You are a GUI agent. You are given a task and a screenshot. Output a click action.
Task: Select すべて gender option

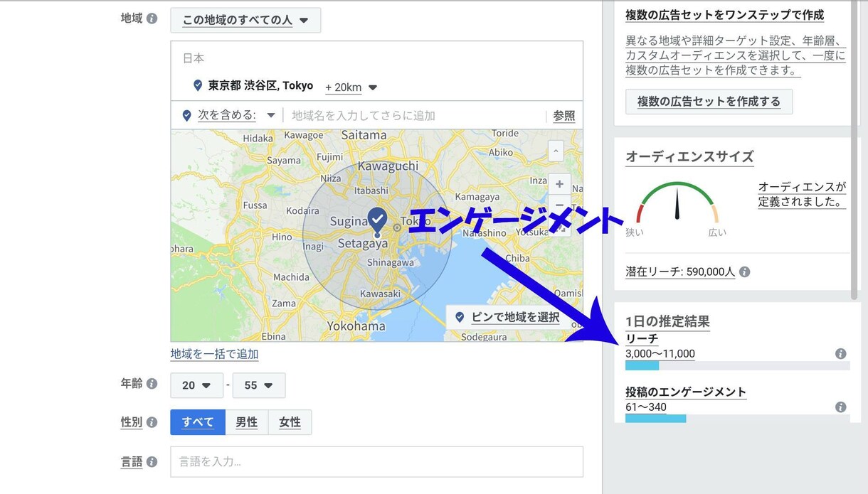pyautogui.click(x=198, y=422)
